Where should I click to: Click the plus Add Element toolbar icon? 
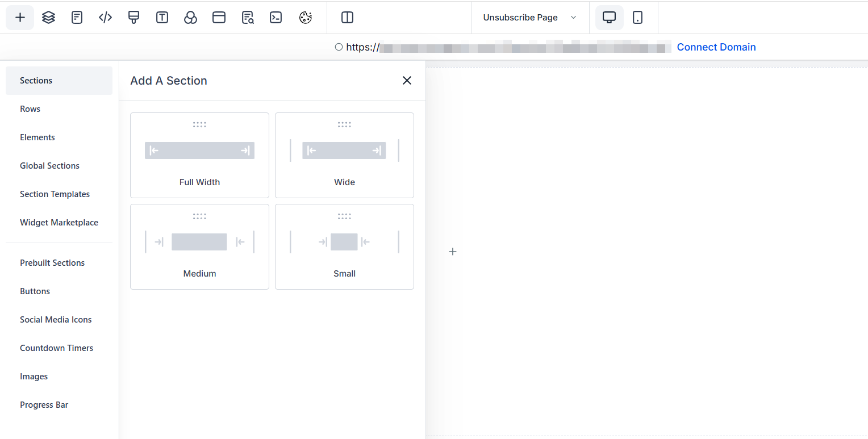[20, 18]
